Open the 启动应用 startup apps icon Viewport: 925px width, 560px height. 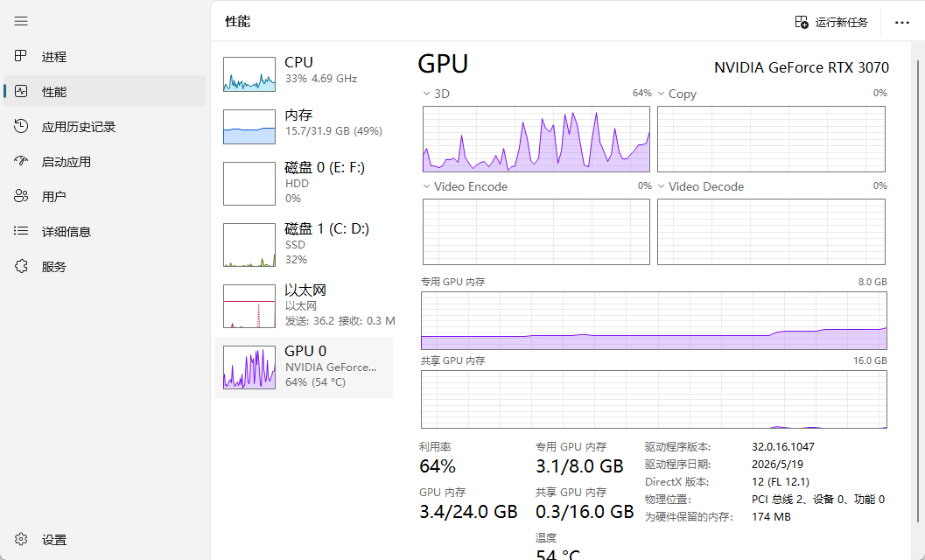(x=21, y=161)
